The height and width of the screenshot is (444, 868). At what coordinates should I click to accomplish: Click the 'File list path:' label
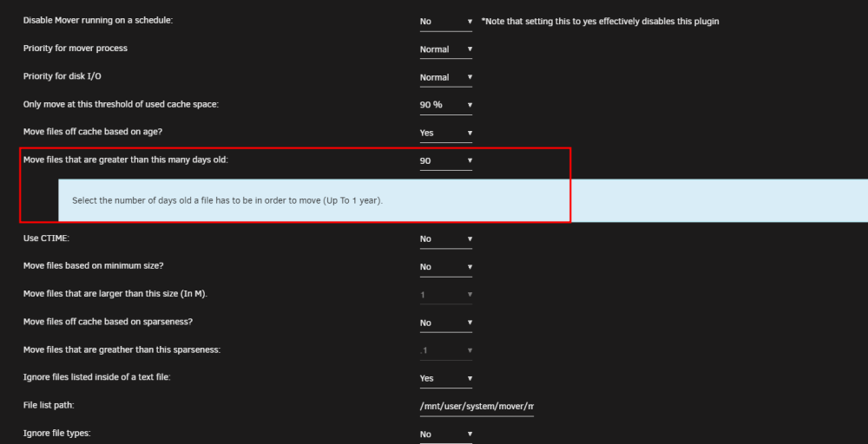pos(49,405)
